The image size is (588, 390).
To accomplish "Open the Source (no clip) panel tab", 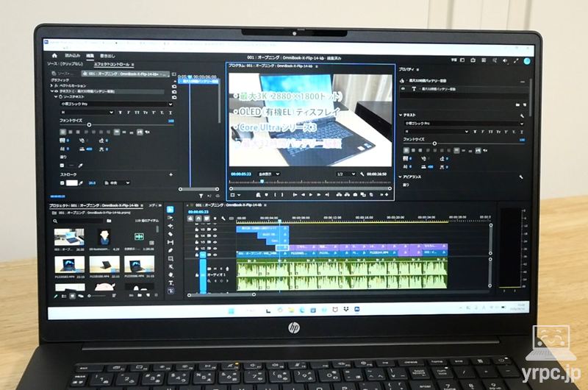I will (x=65, y=64).
